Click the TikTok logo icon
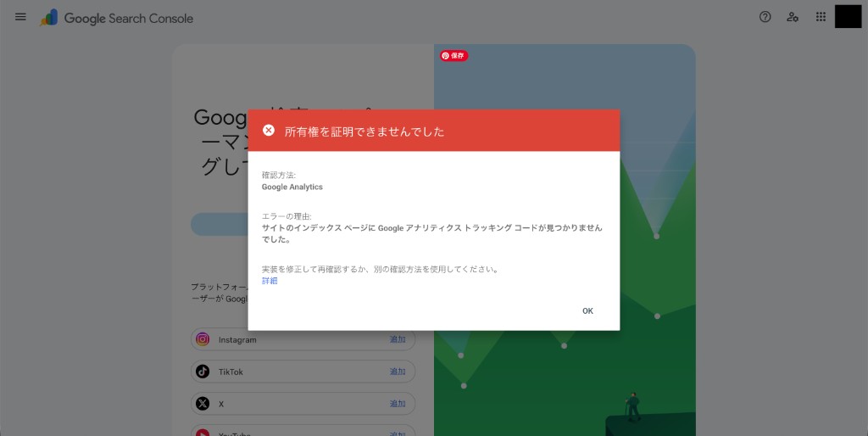 [203, 372]
